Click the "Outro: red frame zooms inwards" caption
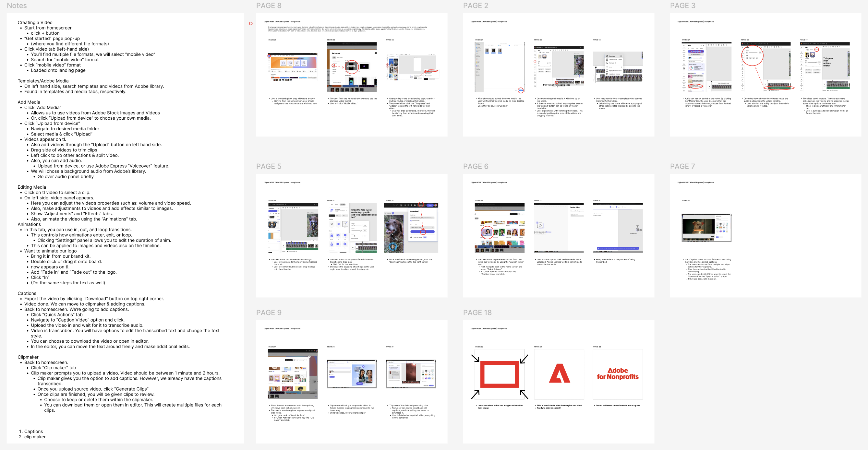This screenshot has height=450, width=868. click(x=618, y=406)
